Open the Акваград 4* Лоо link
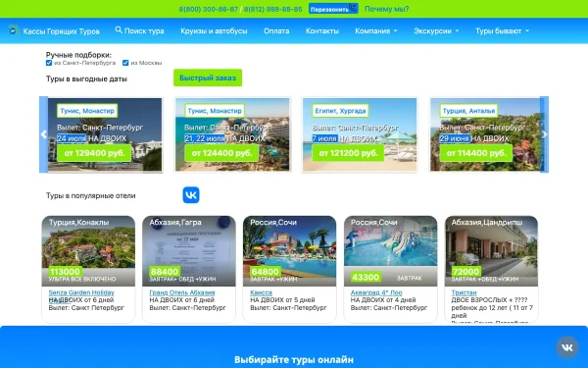 pos(376,292)
